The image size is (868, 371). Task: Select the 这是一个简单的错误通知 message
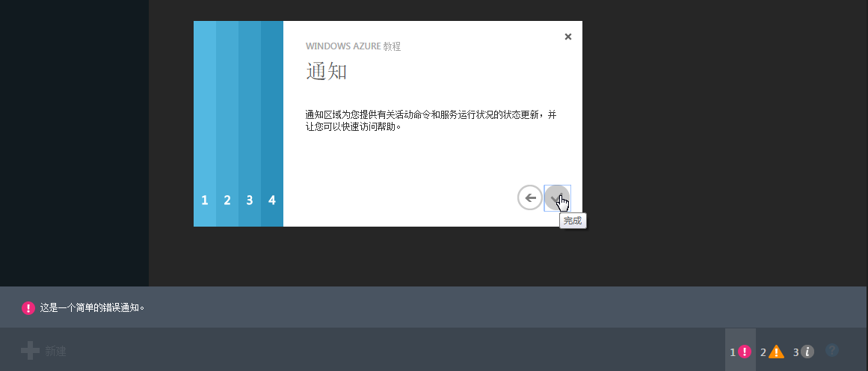[92, 307]
